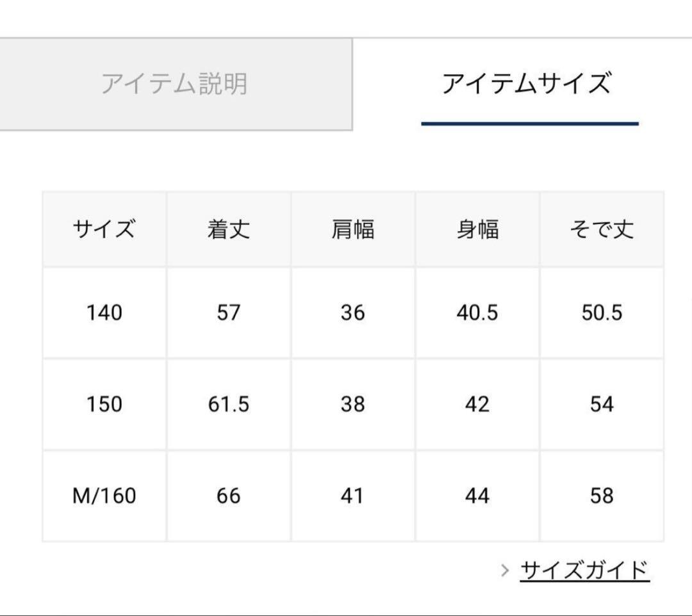
Task: Click the 40.5 body width cell
Action: tap(478, 313)
